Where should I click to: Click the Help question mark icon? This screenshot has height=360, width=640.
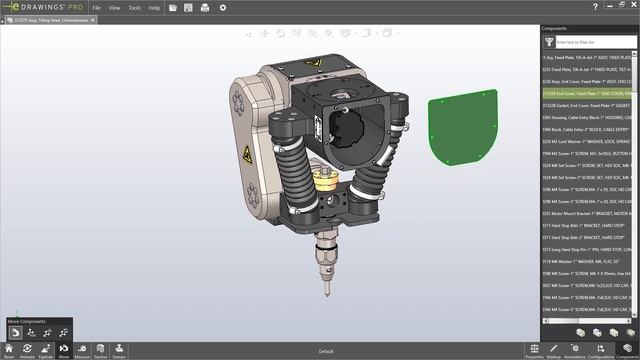tap(595, 7)
